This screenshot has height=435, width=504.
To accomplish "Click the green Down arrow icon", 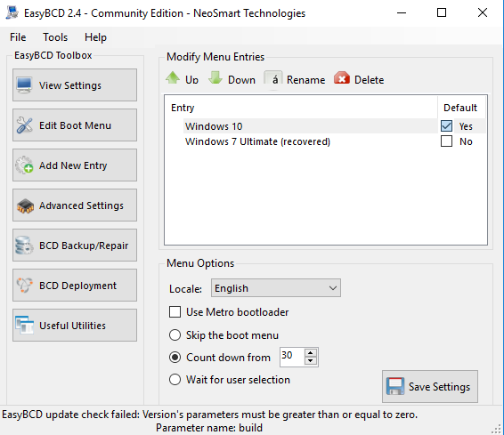I will pos(215,78).
